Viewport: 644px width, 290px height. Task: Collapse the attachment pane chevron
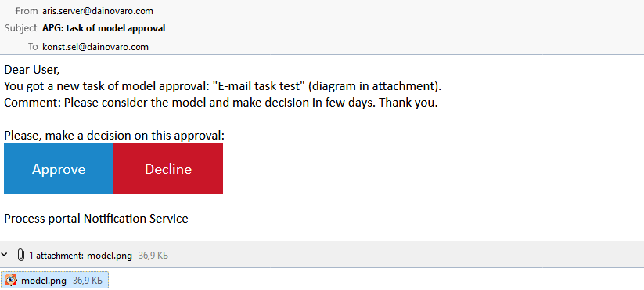(5, 255)
